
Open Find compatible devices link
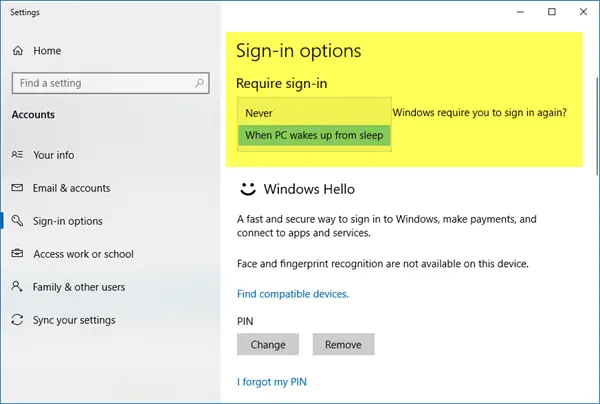[293, 294]
